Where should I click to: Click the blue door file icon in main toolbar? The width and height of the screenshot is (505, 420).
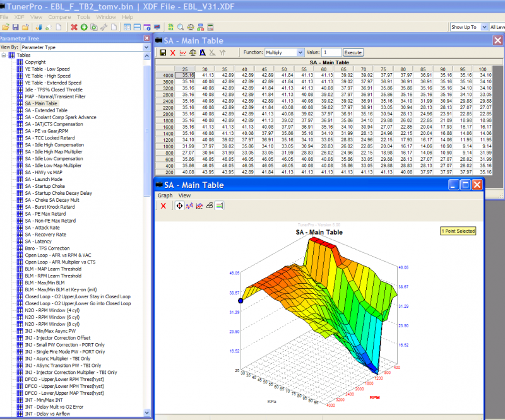coord(39,27)
